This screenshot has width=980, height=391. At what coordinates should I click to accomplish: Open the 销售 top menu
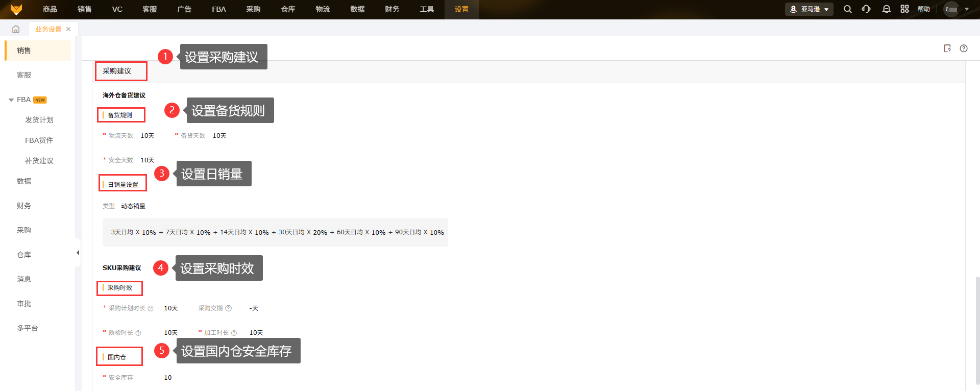85,9
